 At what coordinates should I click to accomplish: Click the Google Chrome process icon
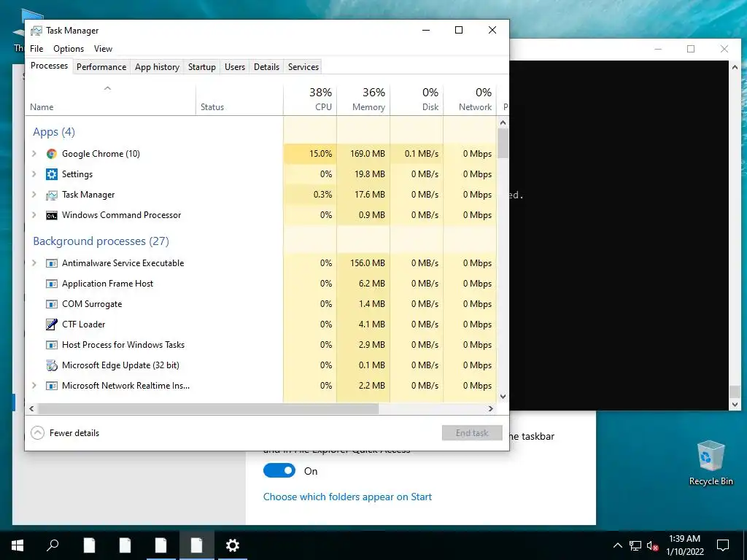tap(52, 154)
